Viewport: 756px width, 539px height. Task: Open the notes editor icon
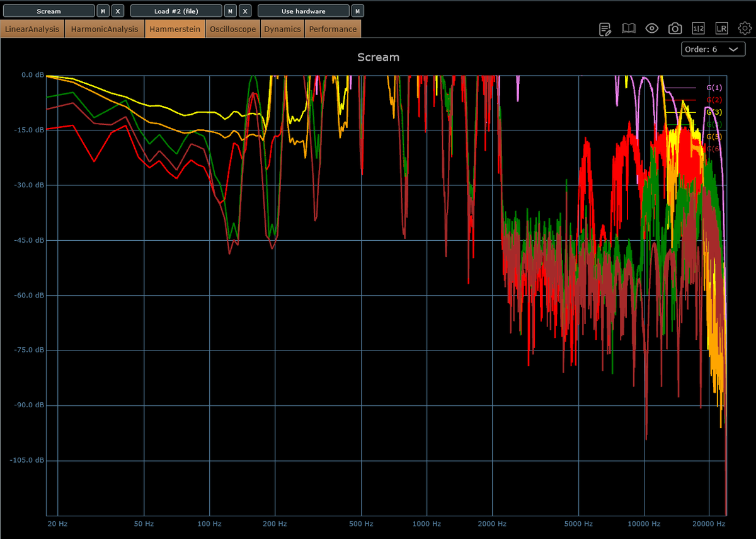click(x=605, y=28)
